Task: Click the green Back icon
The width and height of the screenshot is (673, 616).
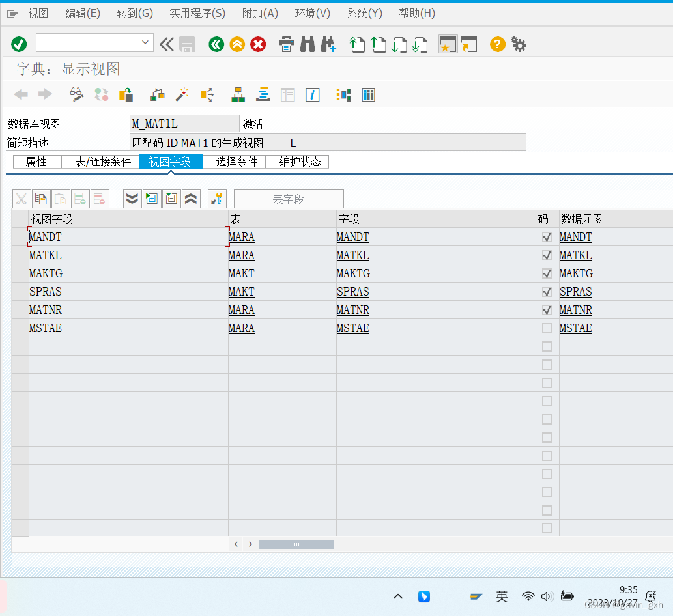Action: 216,44
